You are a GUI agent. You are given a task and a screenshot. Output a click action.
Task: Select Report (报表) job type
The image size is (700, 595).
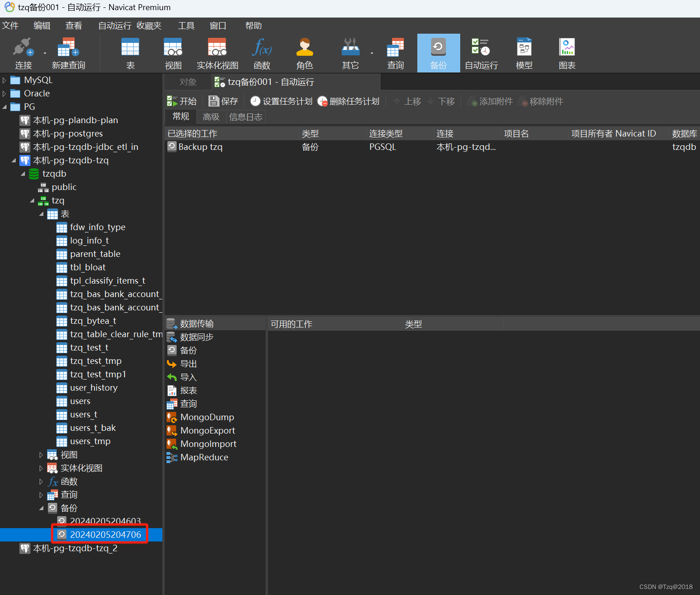(x=182, y=391)
